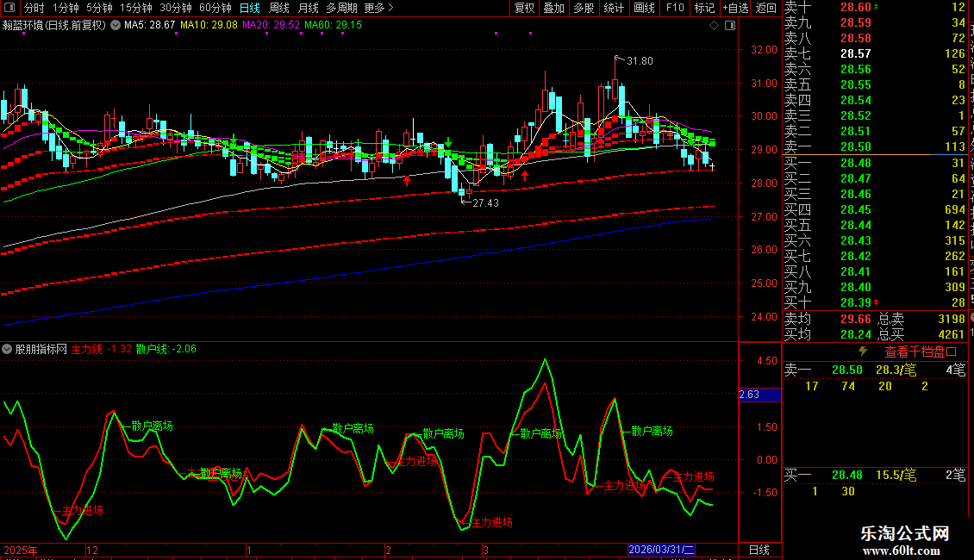Switch to 分时 intraday view
The image size is (974, 560).
(34, 8)
